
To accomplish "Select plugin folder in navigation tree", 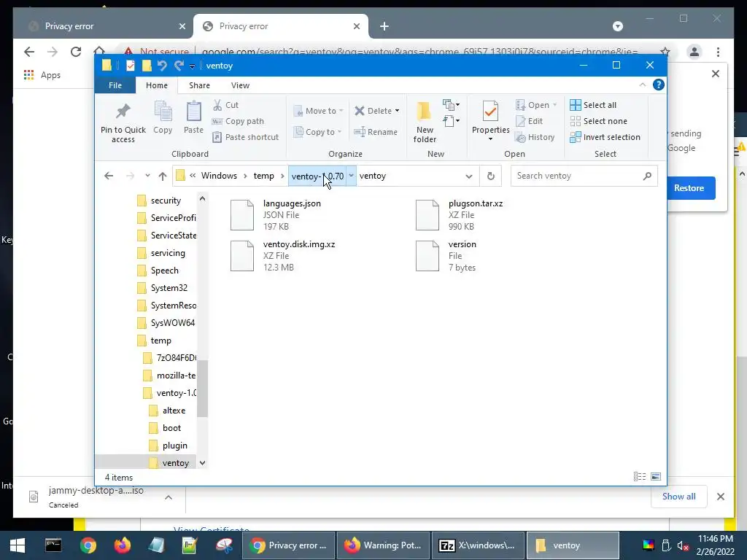I will (174, 446).
